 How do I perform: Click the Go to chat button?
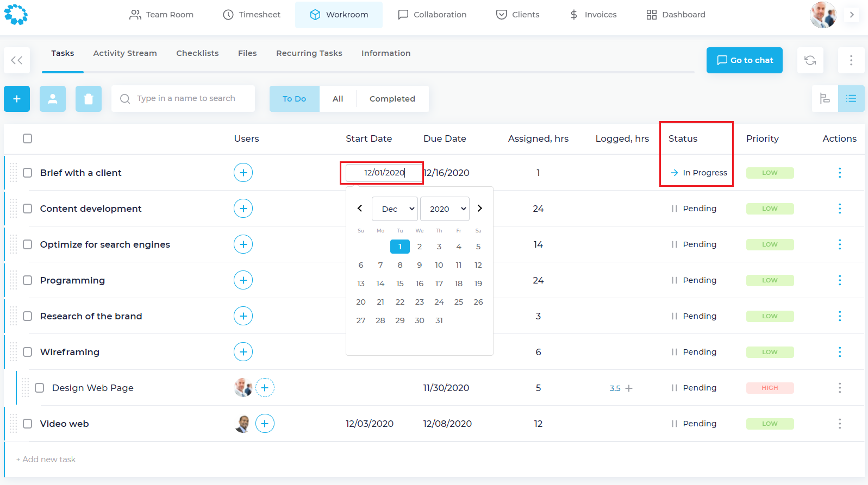coord(744,60)
